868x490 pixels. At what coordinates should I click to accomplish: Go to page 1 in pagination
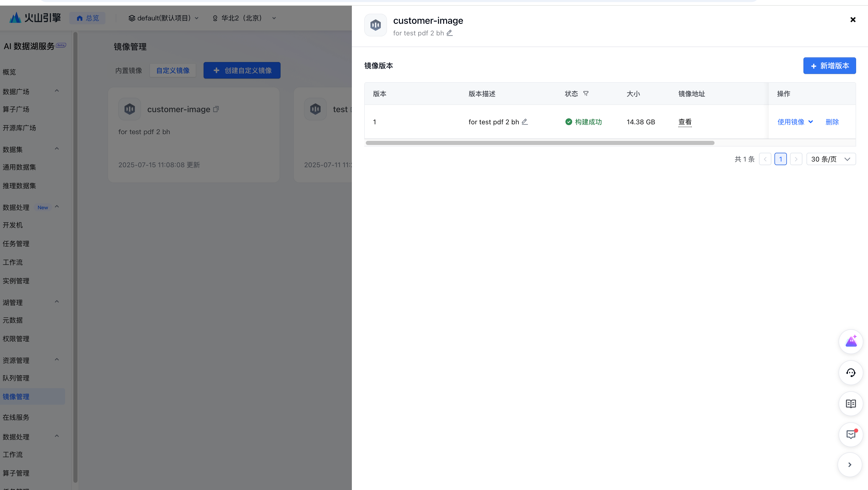pyautogui.click(x=780, y=159)
